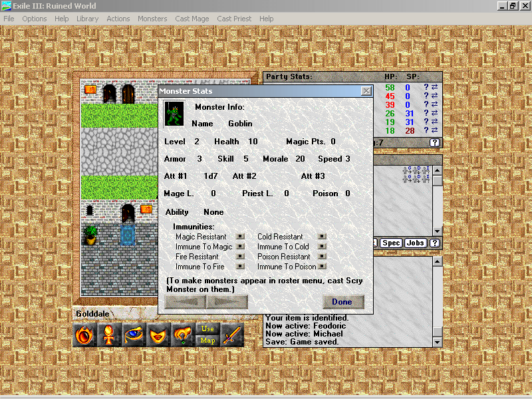Image resolution: width=532 pixels, height=399 pixels.
Task: Click the Use button in the toolbar
Action: (207, 329)
